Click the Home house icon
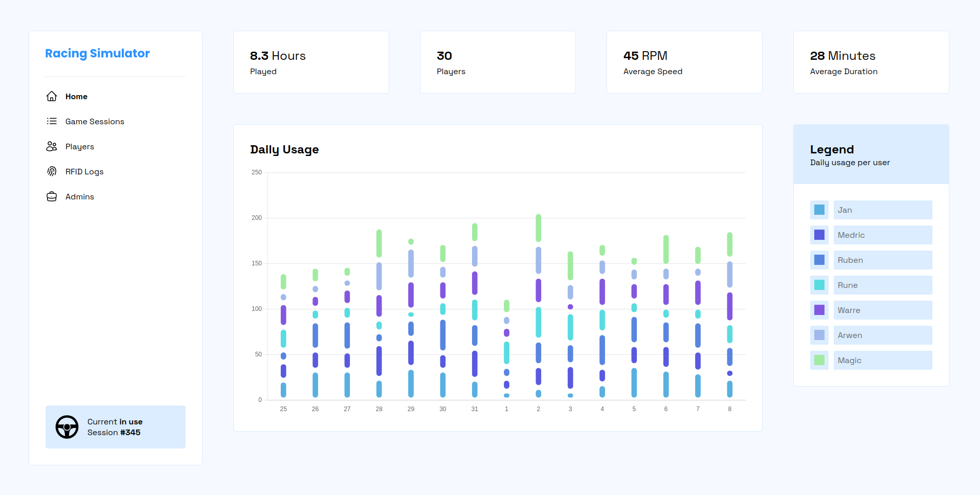The width and height of the screenshot is (980, 495). [52, 96]
